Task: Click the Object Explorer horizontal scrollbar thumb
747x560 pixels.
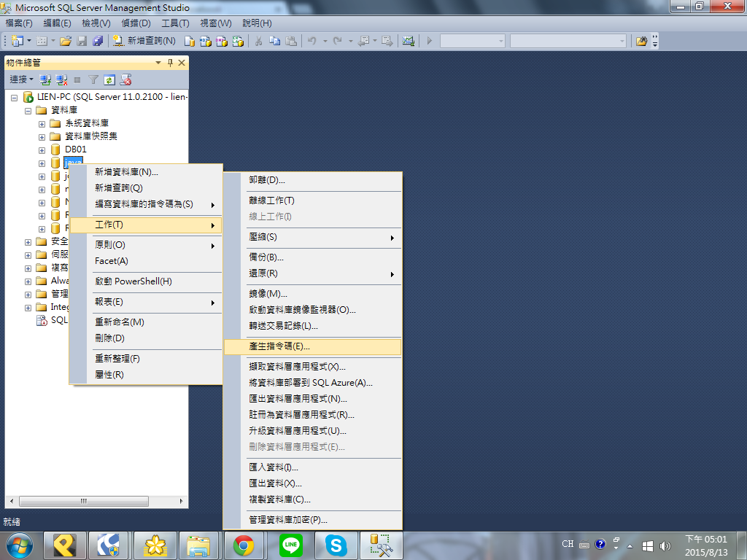Action: tap(84, 502)
